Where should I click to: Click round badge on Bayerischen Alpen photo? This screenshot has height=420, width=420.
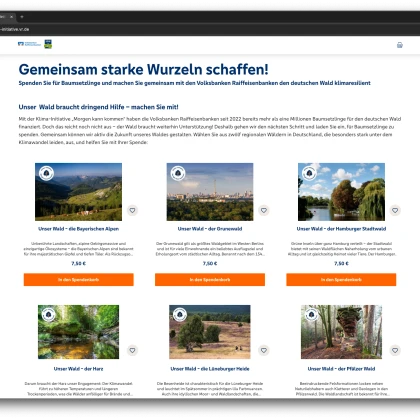46,173
